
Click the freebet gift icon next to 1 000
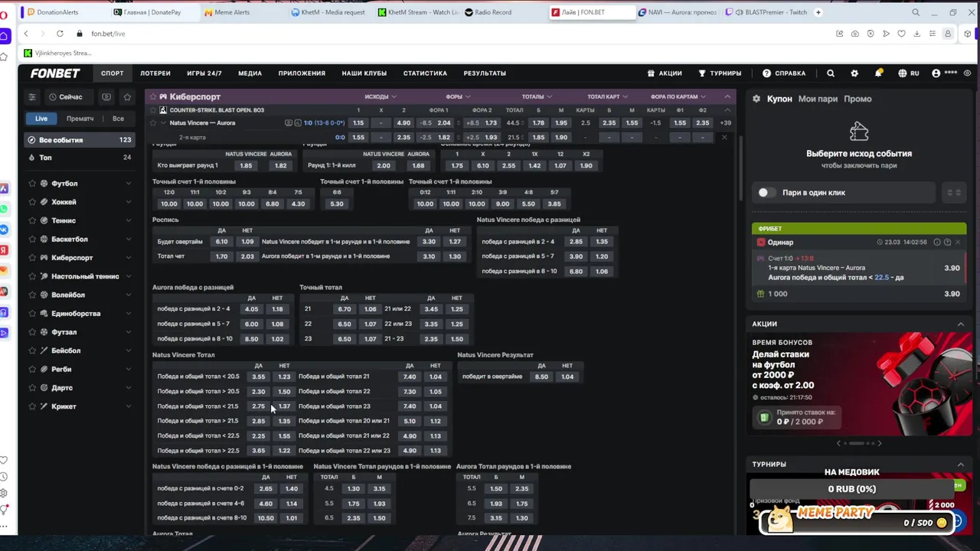(760, 294)
